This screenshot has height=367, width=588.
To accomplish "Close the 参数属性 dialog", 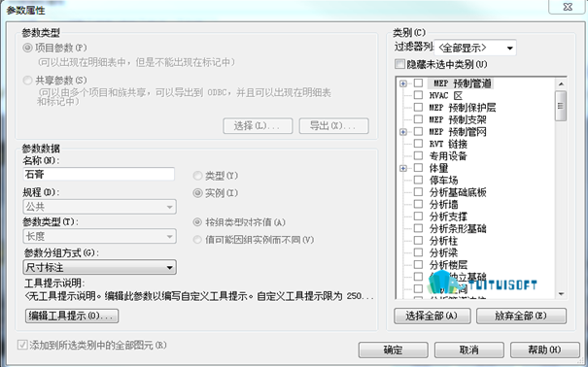I will pyautogui.click(x=567, y=7).
